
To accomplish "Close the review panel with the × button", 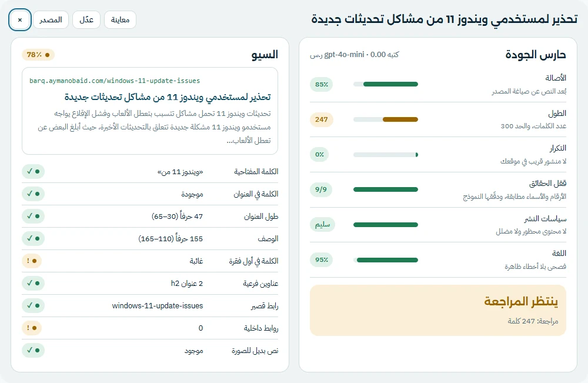I will (20, 20).
